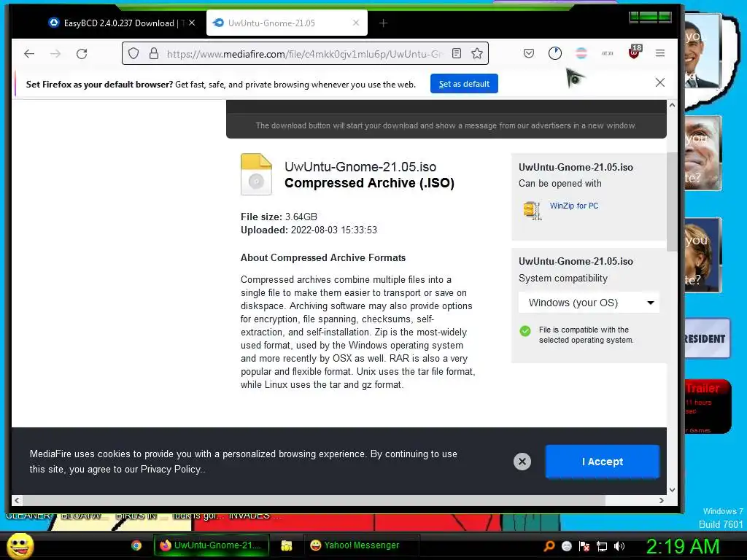The width and height of the screenshot is (747, 560).
Task: Click the Set as default button
Action: point(464,84)
